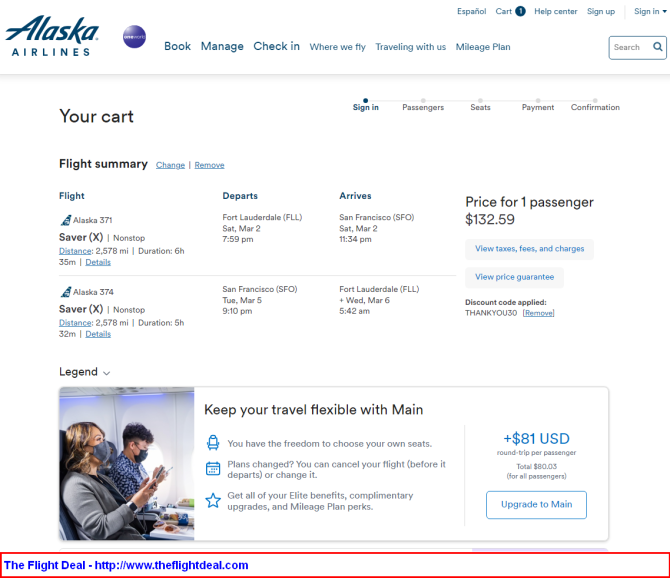
Task: Click the Alaska Airlines logo
Action: [x=52, y=36]
